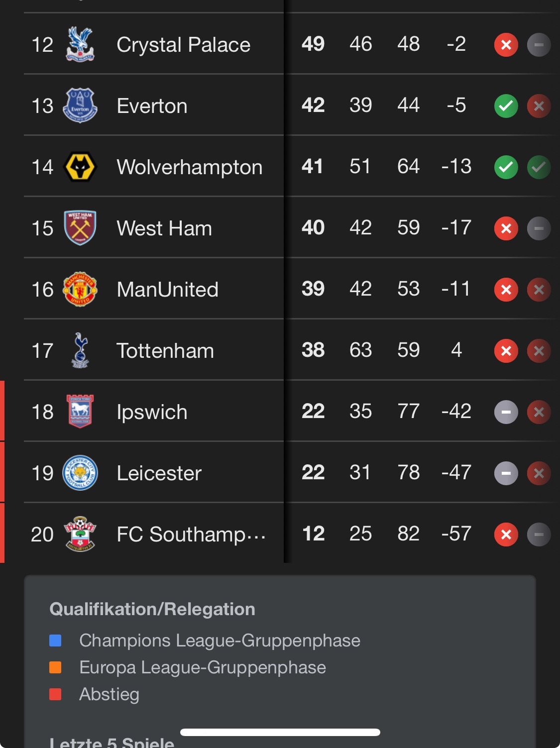Screen dimensions: 560x748
Task: Open the West Ham crest
Action: 80,228
